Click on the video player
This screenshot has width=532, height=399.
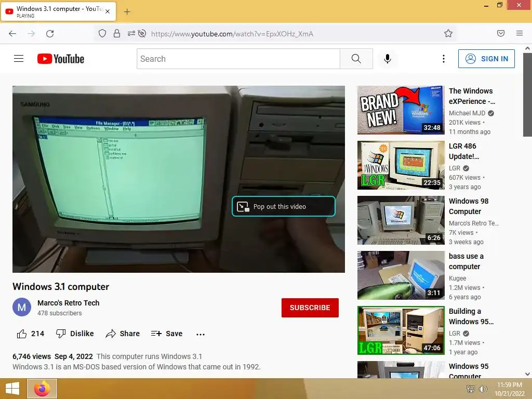coord(179,179)
